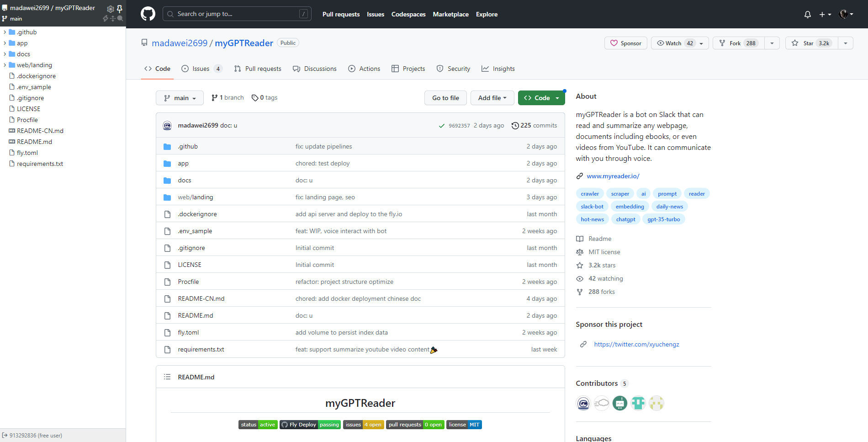
Task: Select the 'gpt-35-turbo' topic tag
Action: [x=663, y=219]
